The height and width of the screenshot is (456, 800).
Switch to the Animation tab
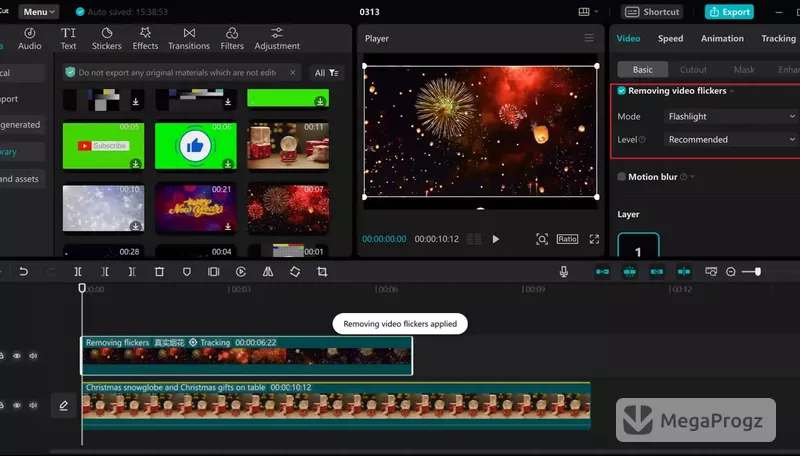pos(722,38)
